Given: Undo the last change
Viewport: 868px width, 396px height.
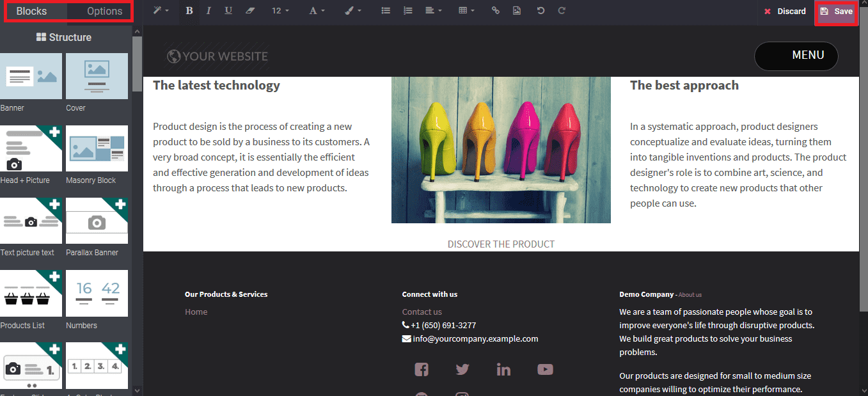Looking at the screenshot, I should pos(541,11).
